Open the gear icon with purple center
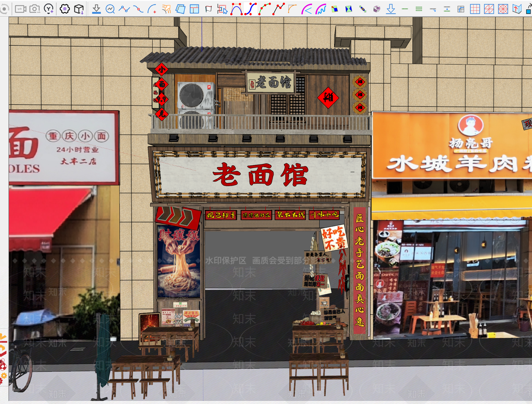Viewport: 532px width, 404px height. click(x=65, y=9)
